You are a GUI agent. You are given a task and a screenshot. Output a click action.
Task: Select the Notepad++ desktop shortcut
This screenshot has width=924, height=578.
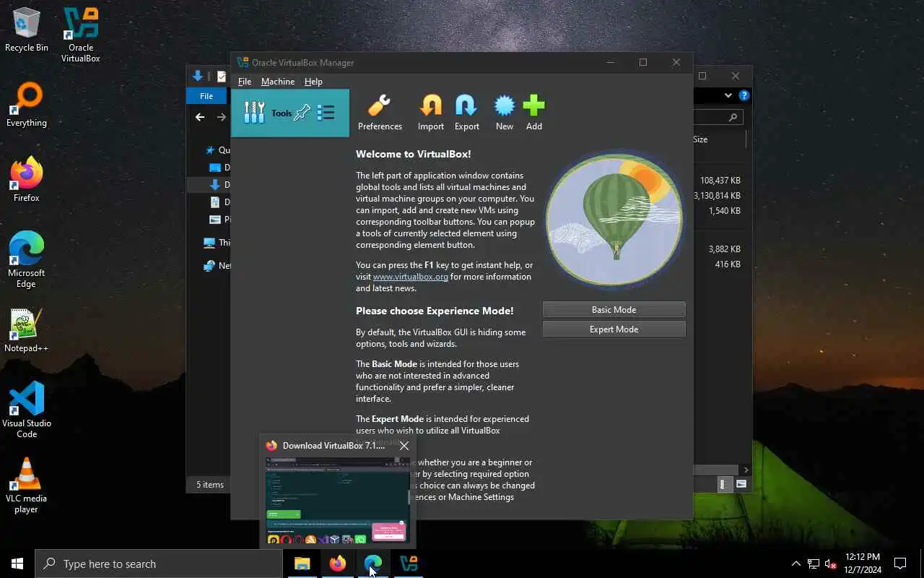27,330
